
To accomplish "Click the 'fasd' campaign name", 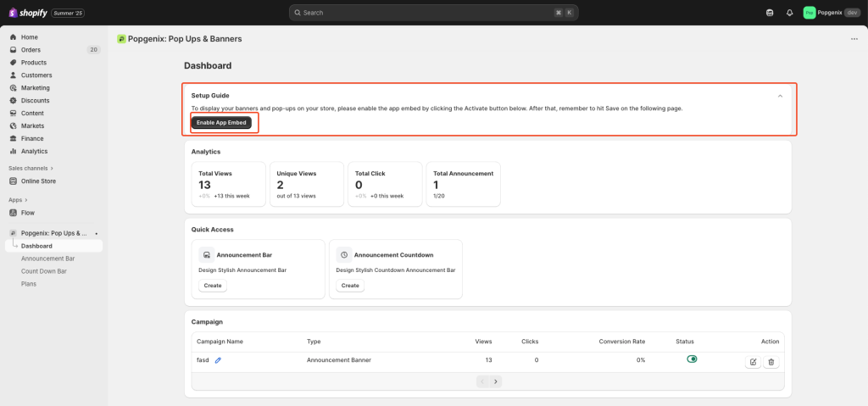I will (203, 360).
